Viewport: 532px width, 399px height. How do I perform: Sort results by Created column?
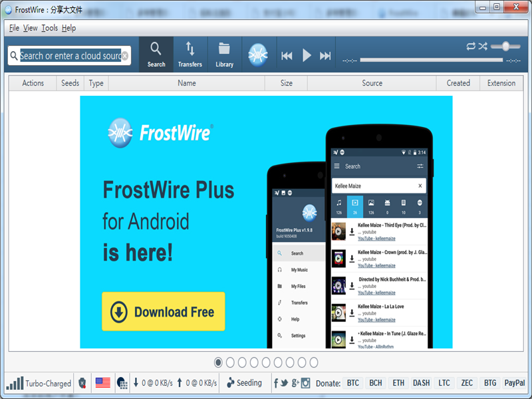(458, 83)
